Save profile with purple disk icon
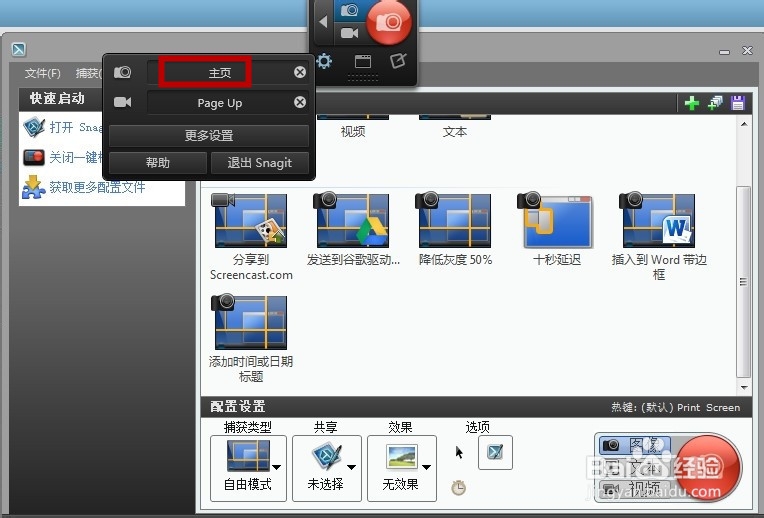The width and height of the screenshot is (764, 518). click(738, 103)
